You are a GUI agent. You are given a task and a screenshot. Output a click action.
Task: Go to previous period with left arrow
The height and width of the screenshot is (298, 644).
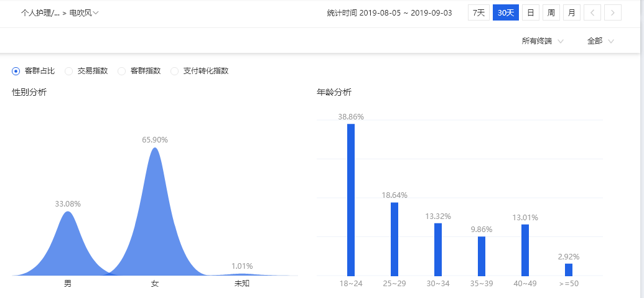pyautogui.click(x=592, y=12)
